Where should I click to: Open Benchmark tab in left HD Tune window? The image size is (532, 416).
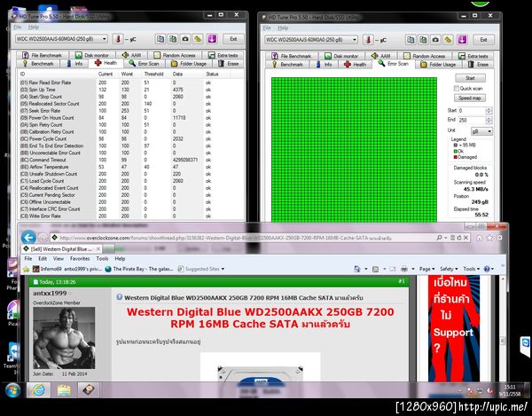38,64
